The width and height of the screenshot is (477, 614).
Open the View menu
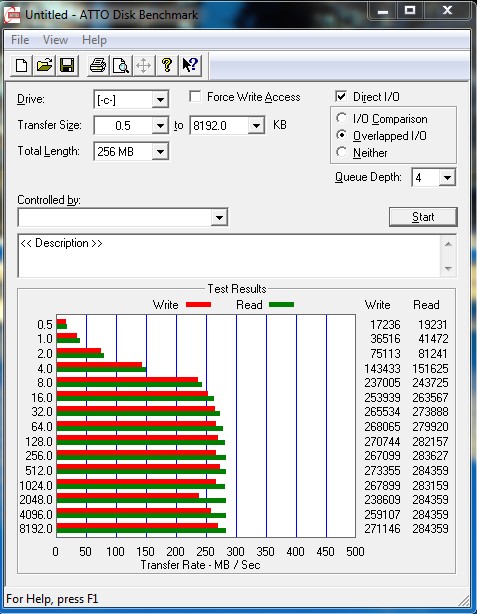point(55,40)
